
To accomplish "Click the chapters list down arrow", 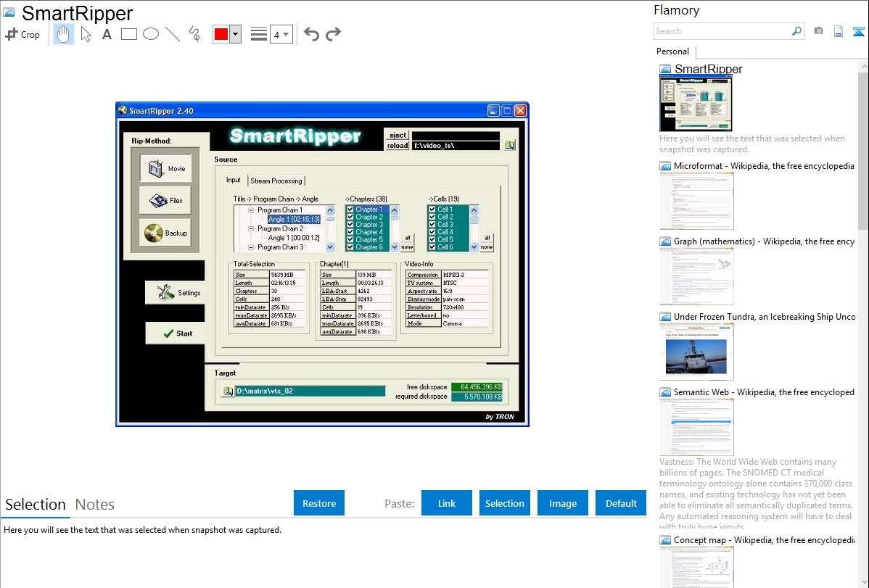I will pyautogui.click(x=395, y=247).
